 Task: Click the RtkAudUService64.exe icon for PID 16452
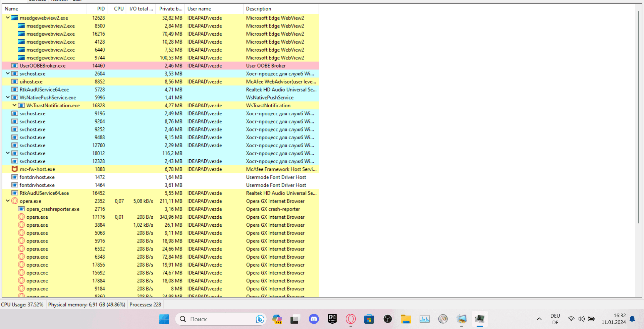pos(15,193)
